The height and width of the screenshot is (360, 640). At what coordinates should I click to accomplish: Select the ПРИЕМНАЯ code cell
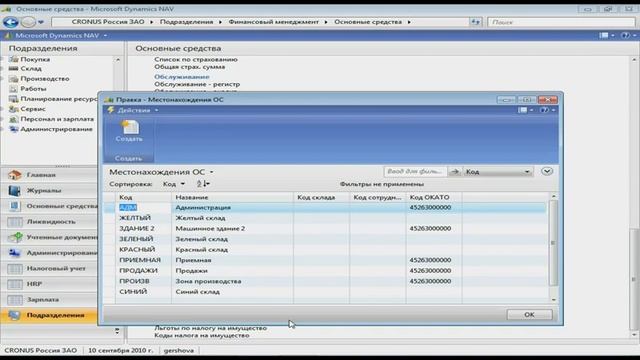143,260
